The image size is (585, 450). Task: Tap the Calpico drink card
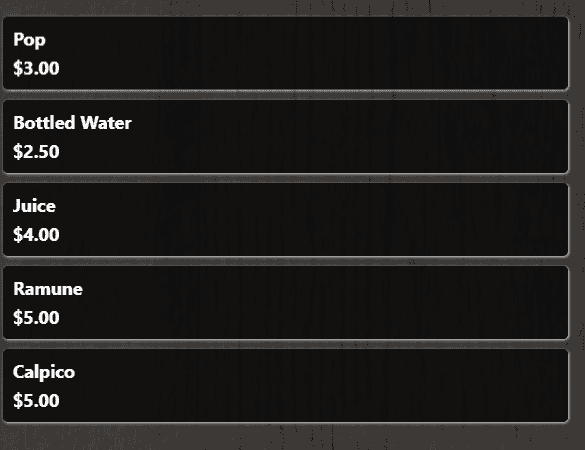285,386
